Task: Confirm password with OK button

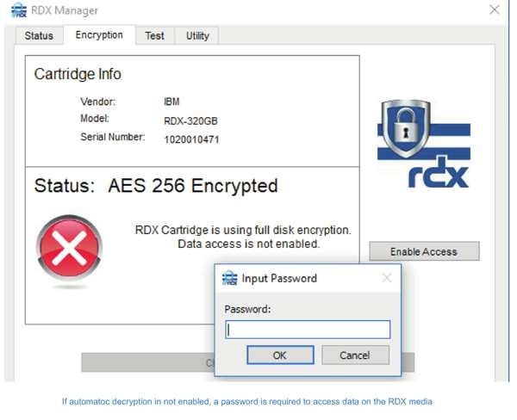Action: (x=280, y=355)
